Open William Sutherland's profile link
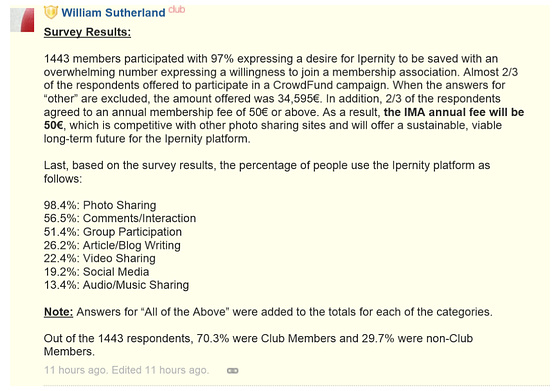This screenshot has width=560, height=391. pos(113,13)
